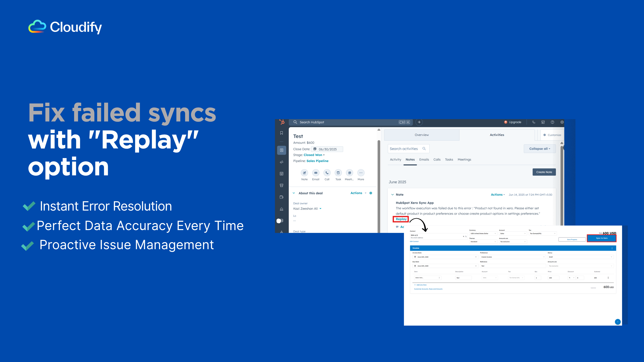
Task: Click the Call phone action icon
Action: pyautogui.click(x=327, y=173)
